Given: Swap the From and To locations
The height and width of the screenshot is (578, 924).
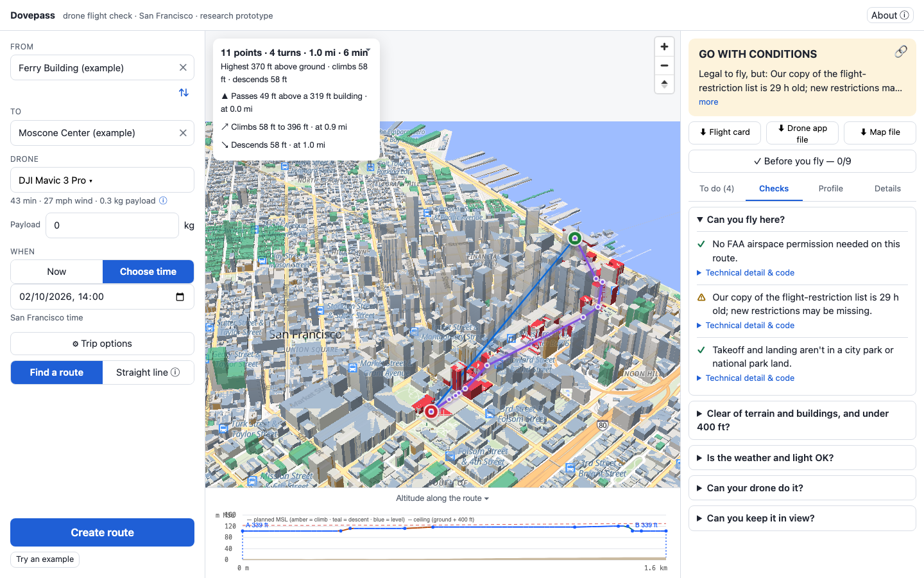Looking at the screenshot, I should [184, 92].
